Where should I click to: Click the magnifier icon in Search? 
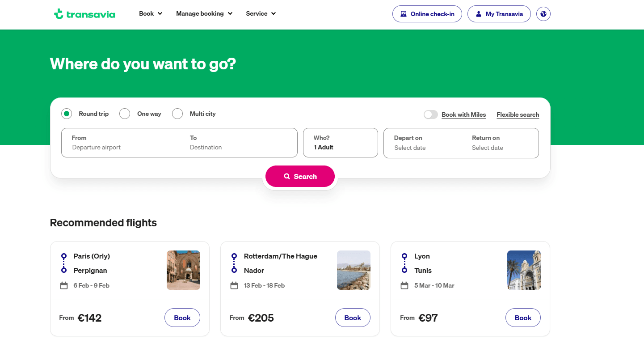pos(287,177)
